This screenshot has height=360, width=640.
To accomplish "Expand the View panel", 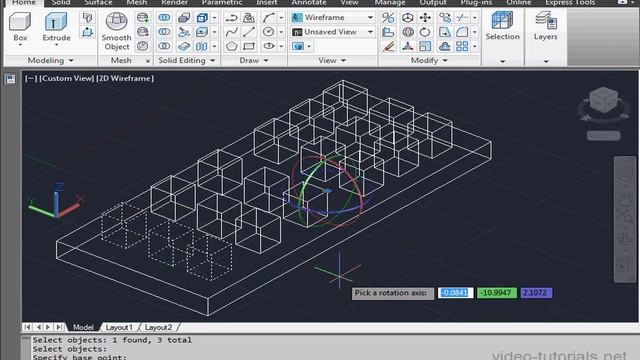I will pyautogui.click(x=332, y=60).
